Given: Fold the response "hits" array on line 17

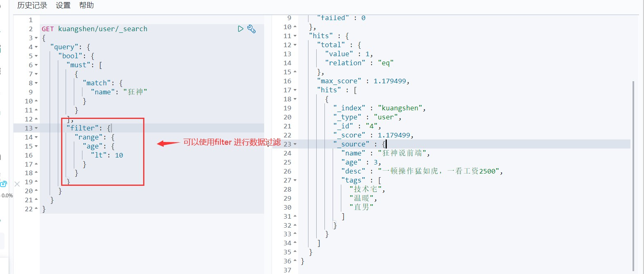Looking at the screenshot, I should [295, 90].
